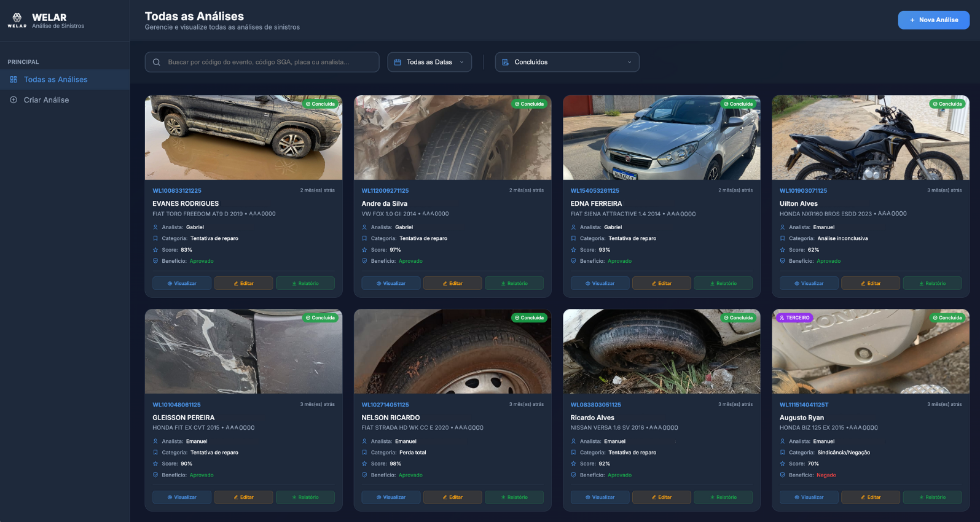
Task: Click Relatório on Ricardo Alves card
Action: point(723,497)
